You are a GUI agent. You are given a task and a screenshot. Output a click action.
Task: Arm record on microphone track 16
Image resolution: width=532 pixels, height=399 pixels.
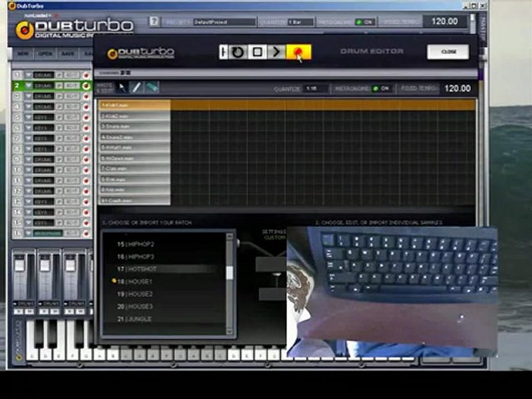click(86, 233)
